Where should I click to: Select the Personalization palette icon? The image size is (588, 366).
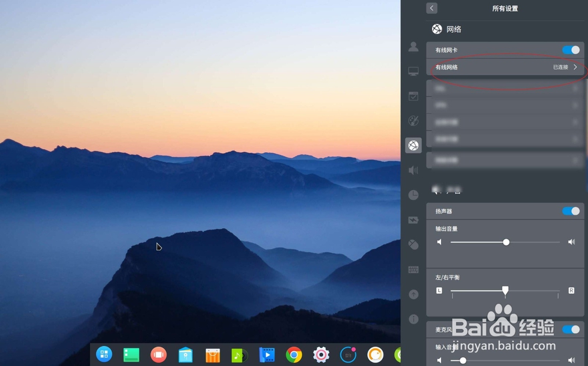(x=413, y=120)
